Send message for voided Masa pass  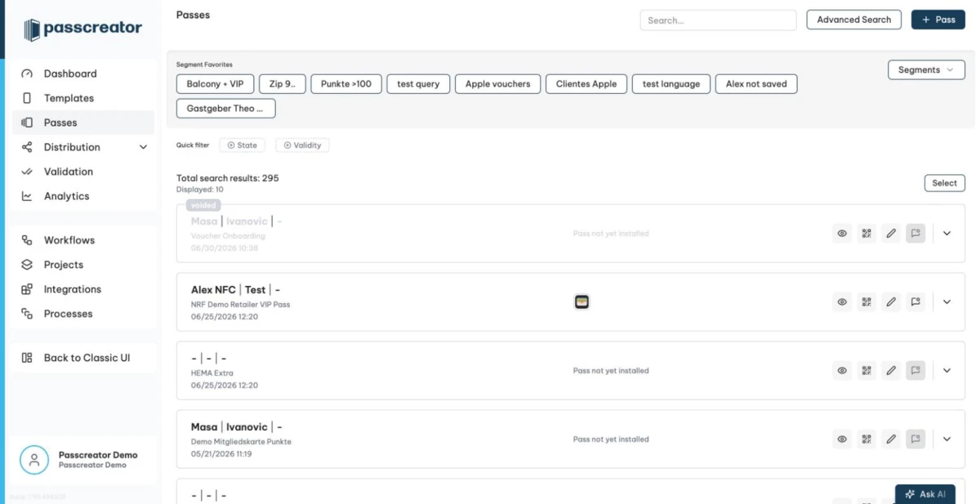coord(915,234)
